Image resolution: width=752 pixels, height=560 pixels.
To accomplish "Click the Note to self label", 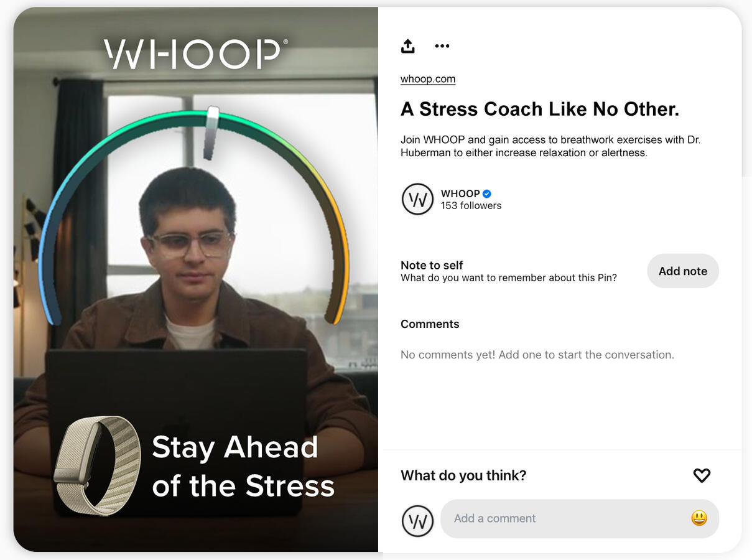I will click(x=432, y=265).
